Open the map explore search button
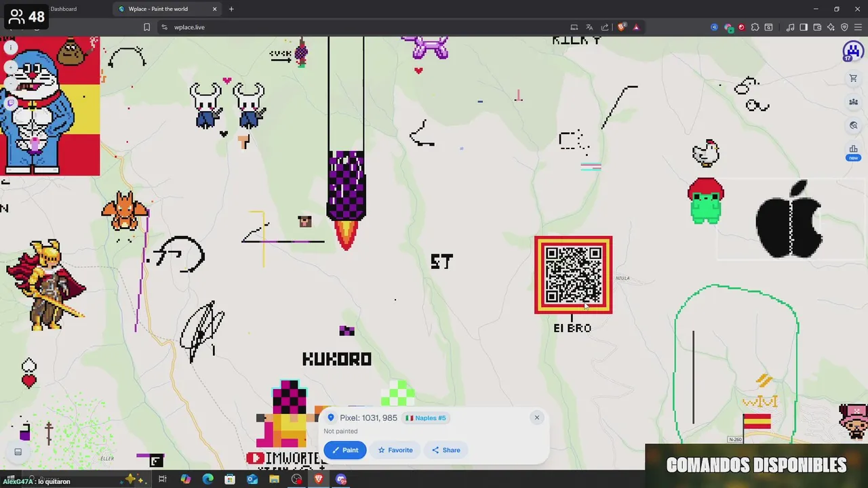The height and width of the screenshot is (488, 868). 853,125
